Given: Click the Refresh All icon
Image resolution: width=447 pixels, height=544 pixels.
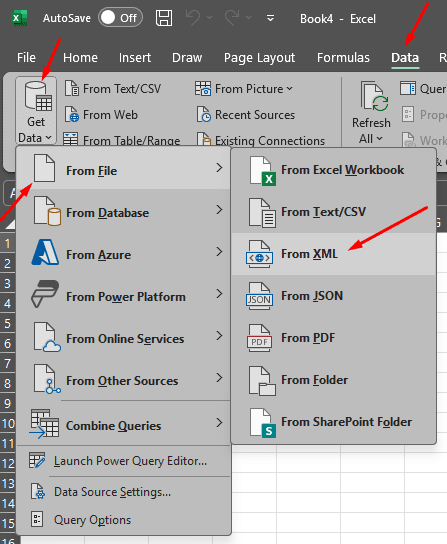Looking at the screenshot, I should (374, 96).
